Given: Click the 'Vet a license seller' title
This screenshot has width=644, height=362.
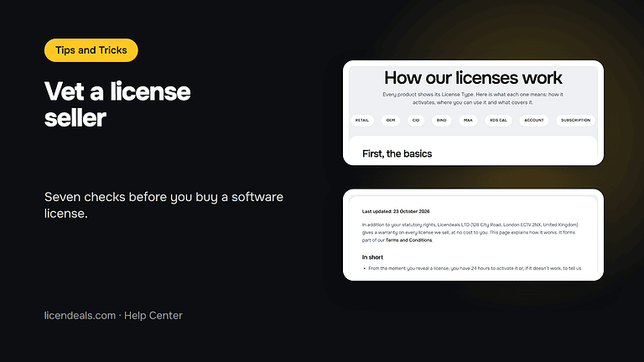Looking at the screenshot, I should tap(117, 104).
